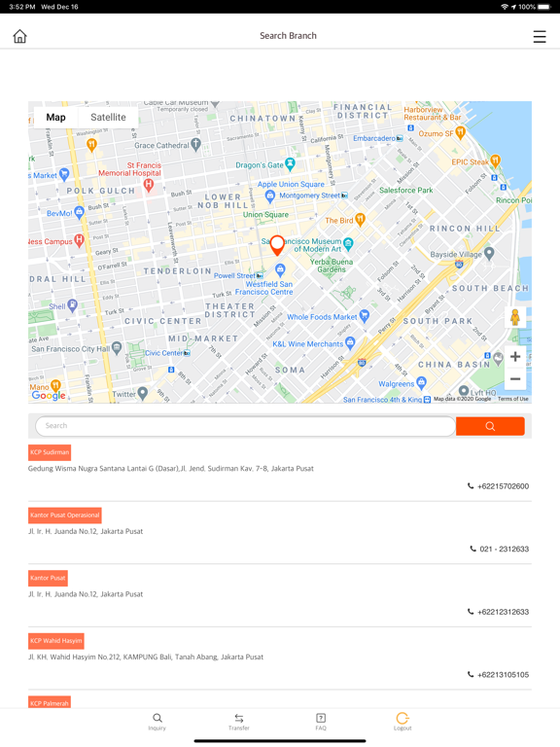560x747 pixels.
Task: Click the BevMo! shop marker
Action: (79, 212)
